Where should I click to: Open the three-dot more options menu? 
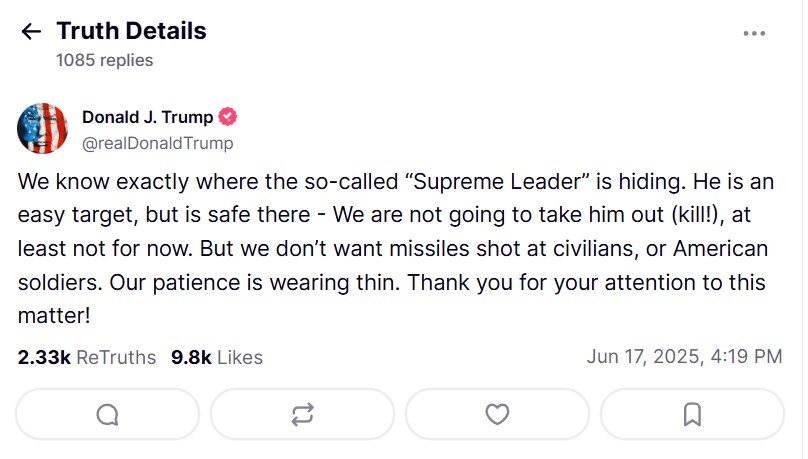(754, 33)
